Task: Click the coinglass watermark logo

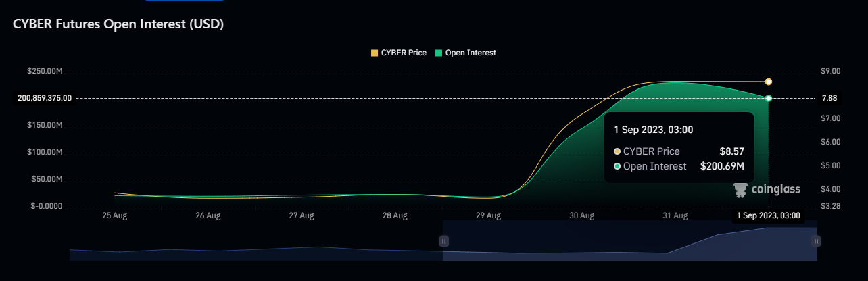Action: tap(767, 190)
